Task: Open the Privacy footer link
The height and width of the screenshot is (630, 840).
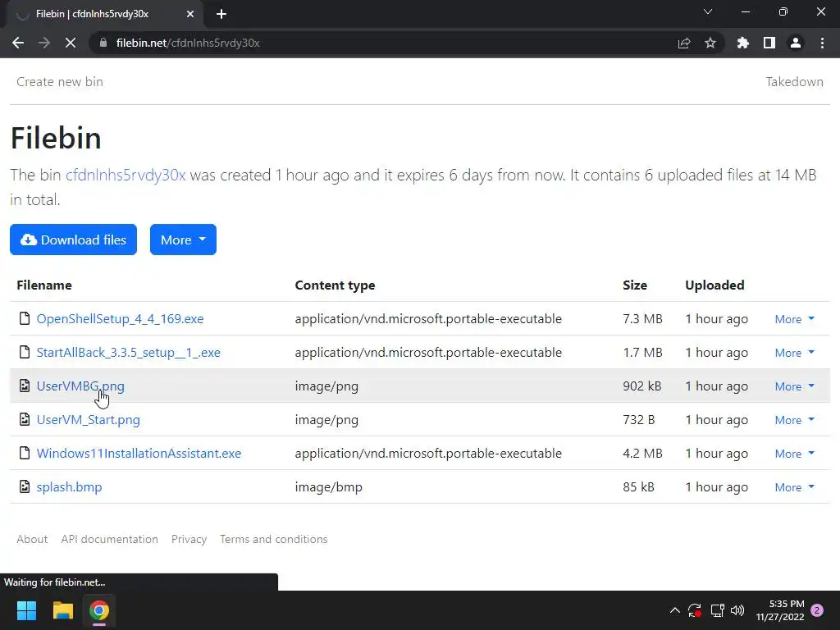Action: [x=189, y=539]
